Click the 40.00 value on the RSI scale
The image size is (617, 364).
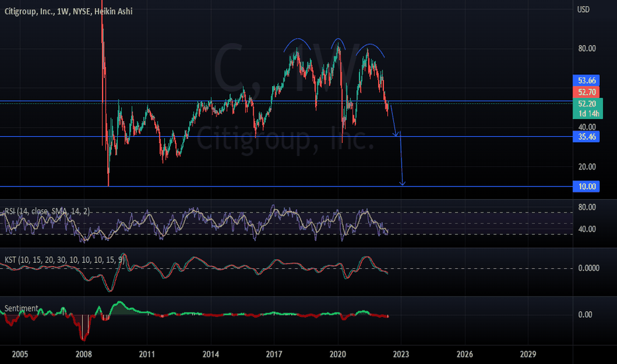click(587, 229)
